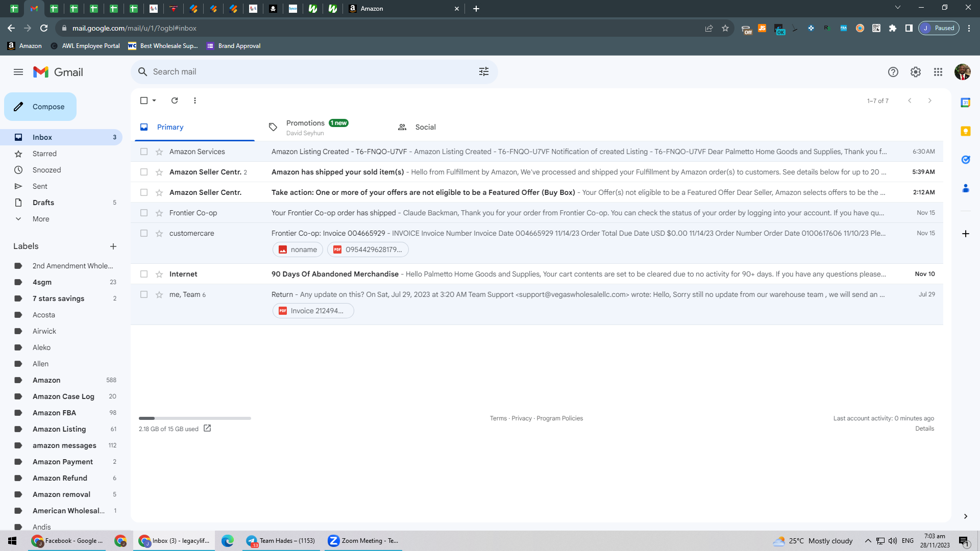Select the customercare invoice email checkbox

click(x=144, y=233)
